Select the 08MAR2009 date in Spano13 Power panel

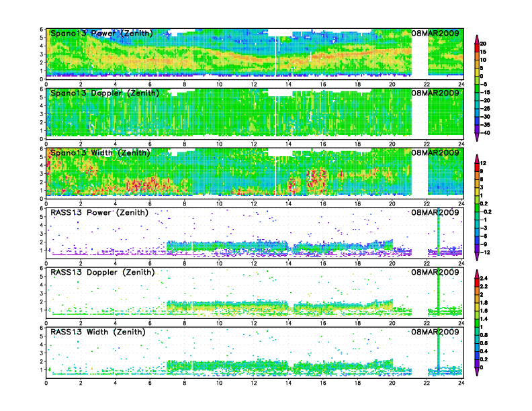point(435,33)
